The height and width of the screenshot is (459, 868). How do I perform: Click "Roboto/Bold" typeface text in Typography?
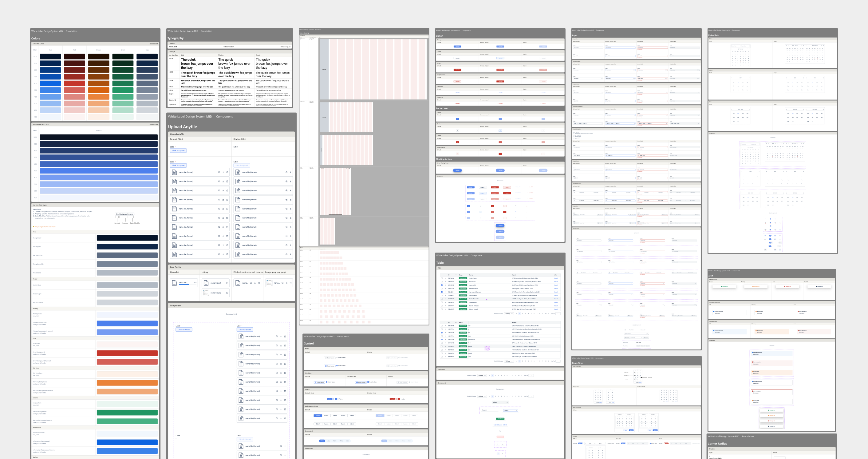coord(173,47)
